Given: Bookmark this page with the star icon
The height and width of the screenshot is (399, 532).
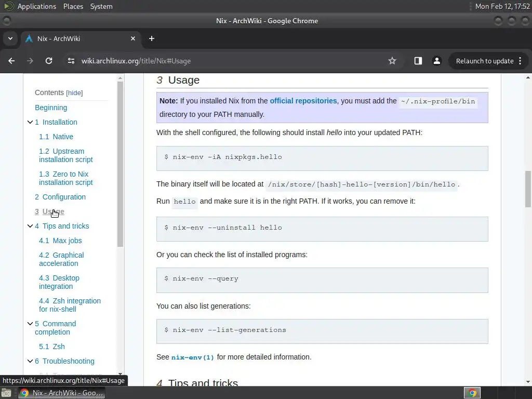Looking at the screenshot, I should [392, 61].
